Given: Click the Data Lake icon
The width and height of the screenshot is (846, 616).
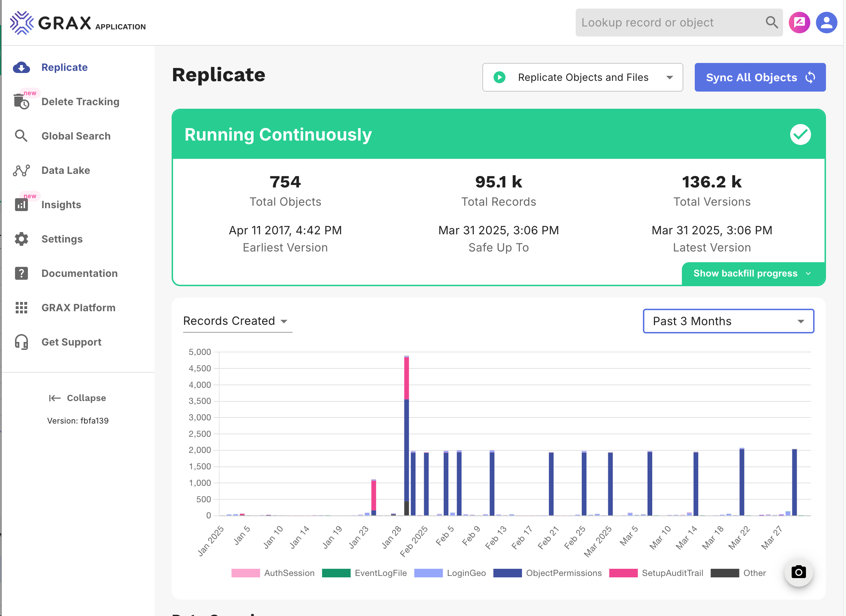Looking at the screenshot, I should click(x=21, y=170).
